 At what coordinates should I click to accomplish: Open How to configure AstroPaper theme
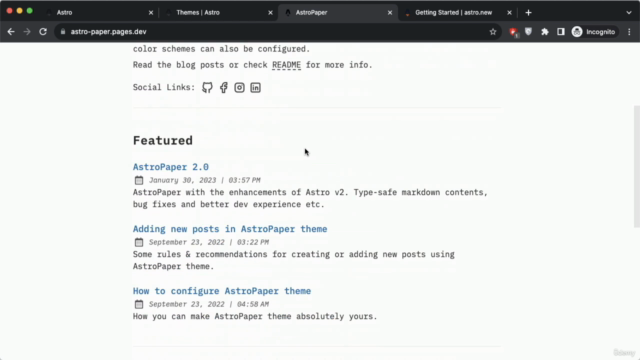click(222, 291)
